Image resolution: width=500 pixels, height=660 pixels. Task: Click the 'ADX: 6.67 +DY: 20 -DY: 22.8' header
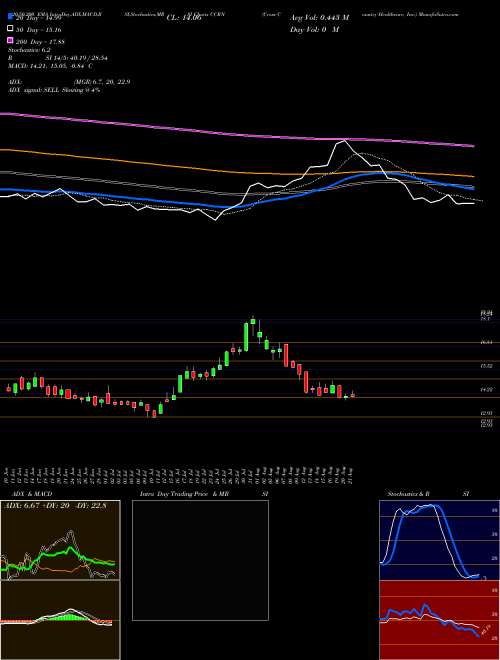pos(55,505)
